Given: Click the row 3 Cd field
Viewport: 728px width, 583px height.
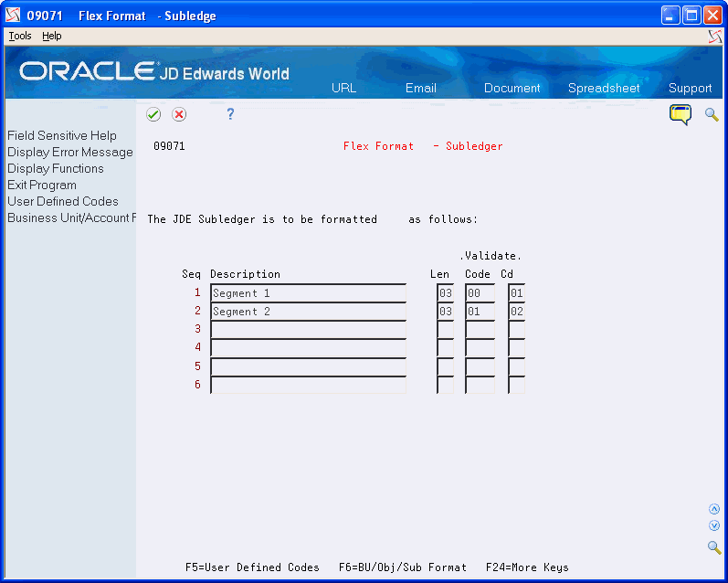Looking at the screenshot, I should click(517, 329).
